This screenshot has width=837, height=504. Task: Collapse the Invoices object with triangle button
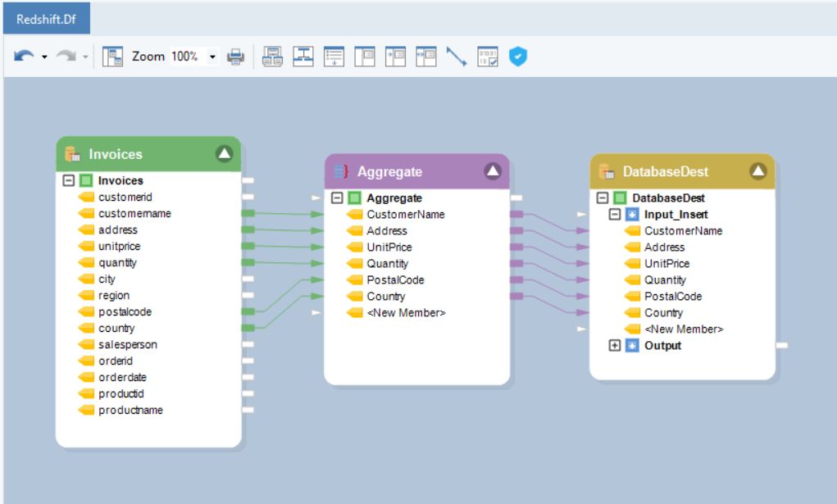coord(225,153)
